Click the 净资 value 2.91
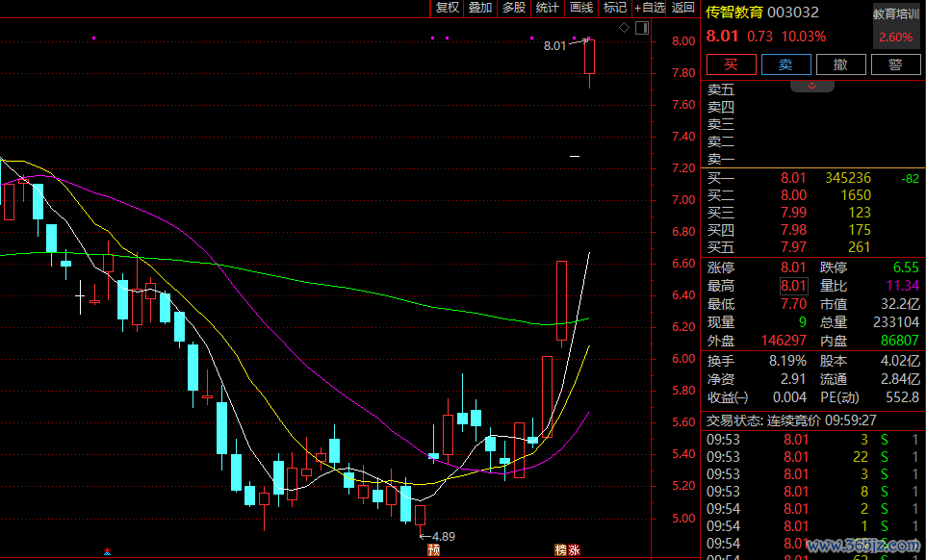 [x=794, y=379]
